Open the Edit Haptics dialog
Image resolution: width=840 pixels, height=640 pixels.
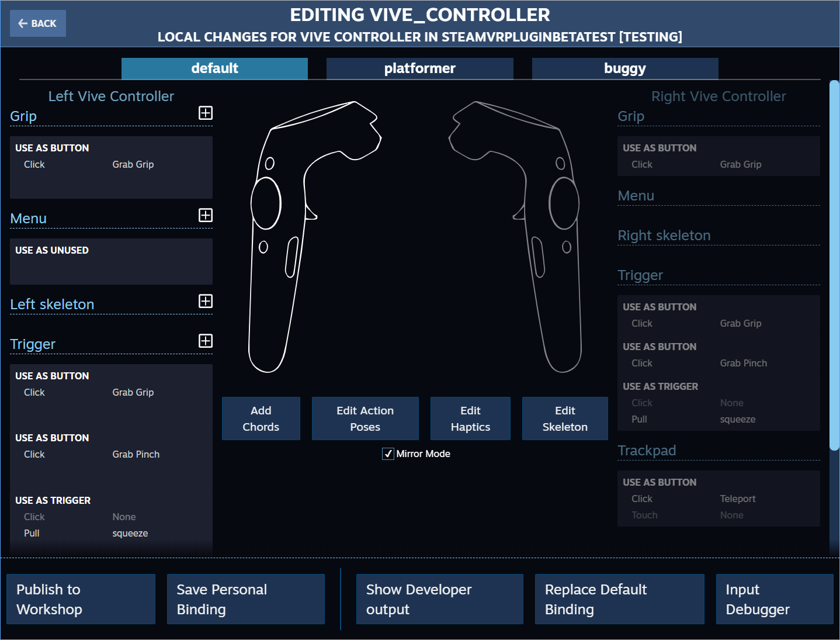tap(470, 418)
